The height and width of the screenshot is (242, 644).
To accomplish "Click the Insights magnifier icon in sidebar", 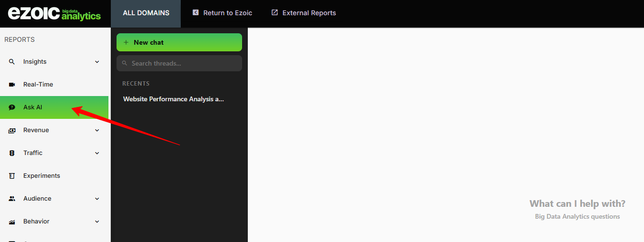I will coord(12,62).
